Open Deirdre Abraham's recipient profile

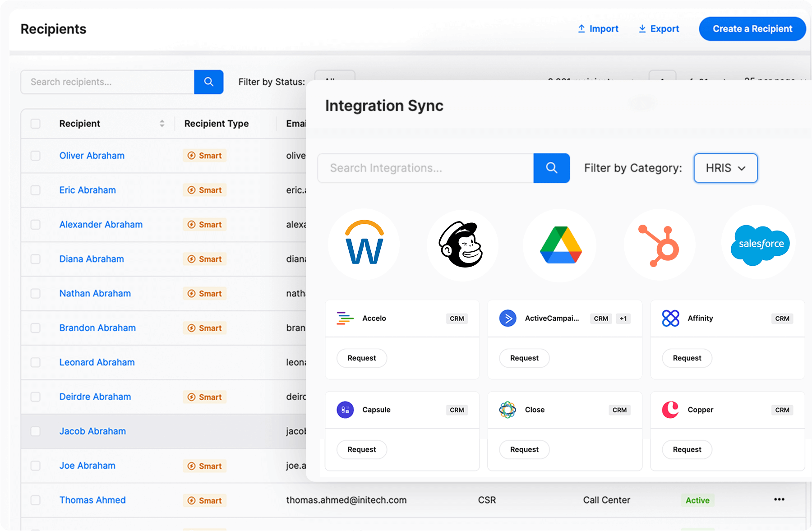(95, 397)
